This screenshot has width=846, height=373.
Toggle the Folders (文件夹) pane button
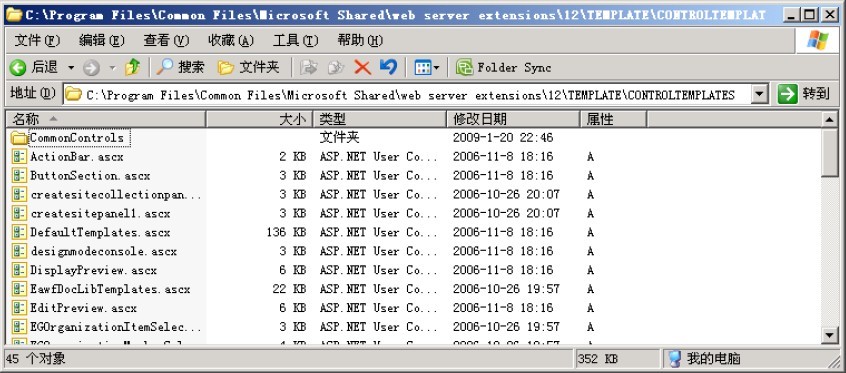(x=248, y=67)
